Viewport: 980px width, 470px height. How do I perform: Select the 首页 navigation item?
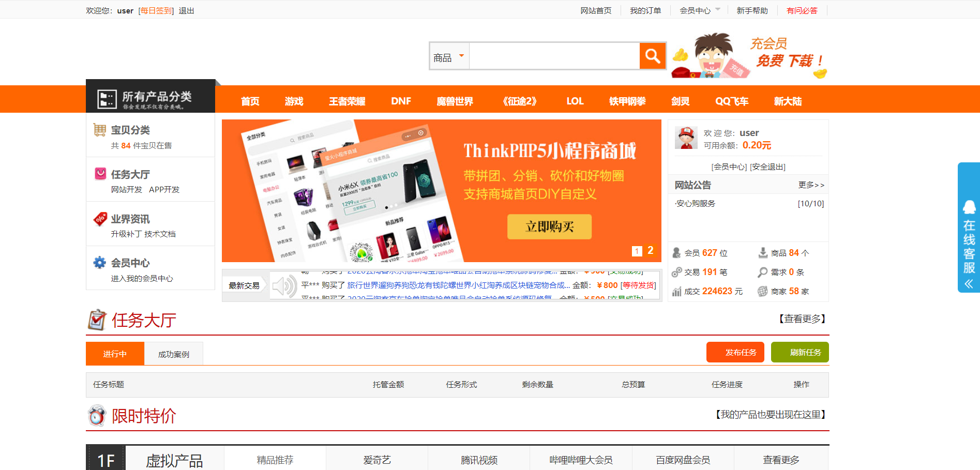(250, 101)
